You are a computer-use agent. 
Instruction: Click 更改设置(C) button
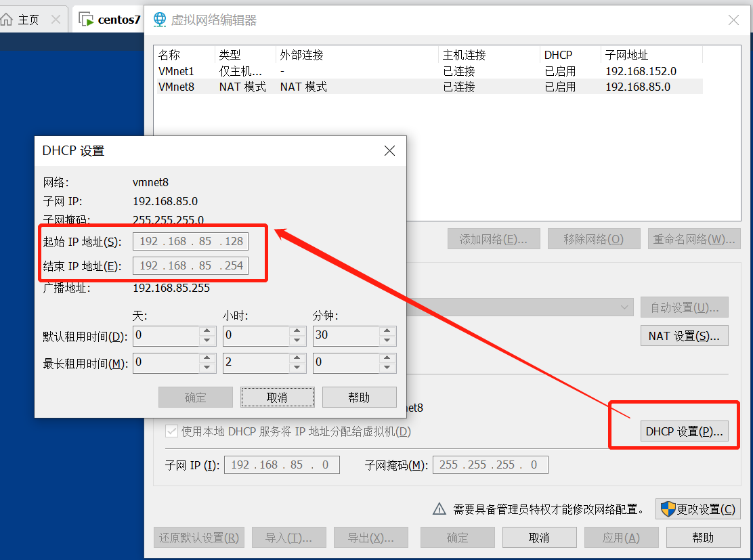click(x=697, y=509)
